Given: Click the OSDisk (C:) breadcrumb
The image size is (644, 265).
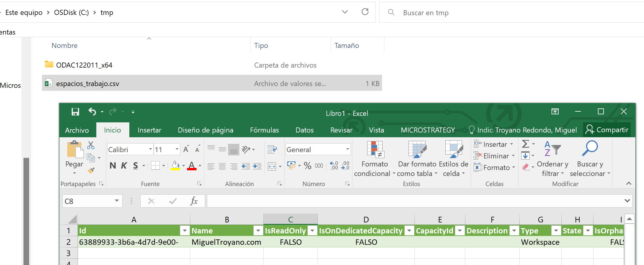Looking at the screenshot, I should coord(71,13).
